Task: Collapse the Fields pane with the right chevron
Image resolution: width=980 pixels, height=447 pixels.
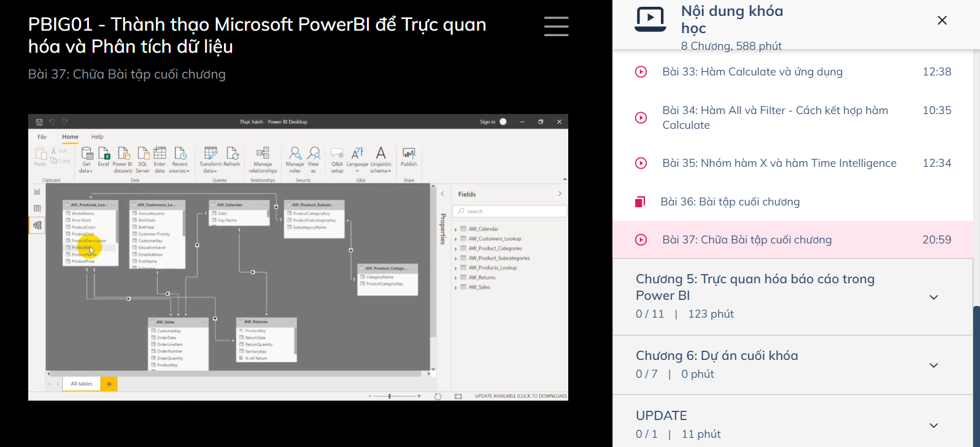Action: [560, 194]
